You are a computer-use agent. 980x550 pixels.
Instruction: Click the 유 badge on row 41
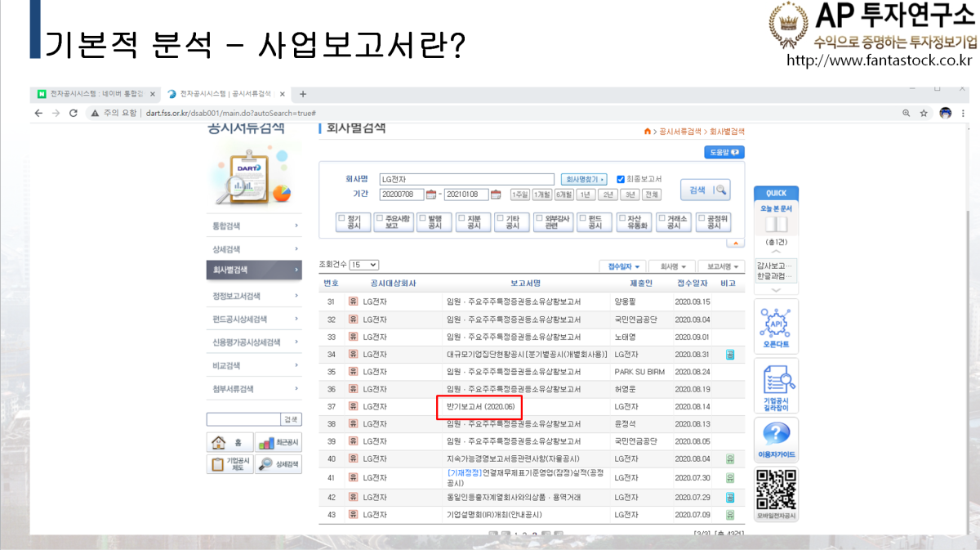(730, 477)
